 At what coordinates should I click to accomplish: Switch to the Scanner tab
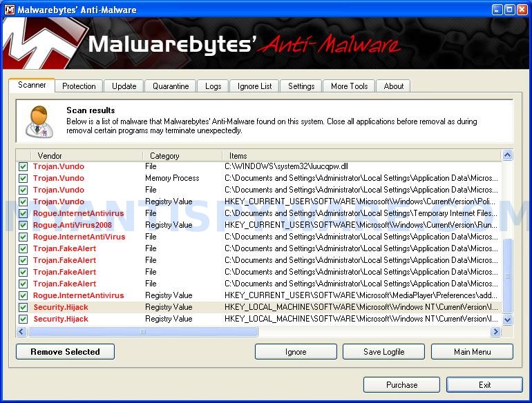click(32, 85)
